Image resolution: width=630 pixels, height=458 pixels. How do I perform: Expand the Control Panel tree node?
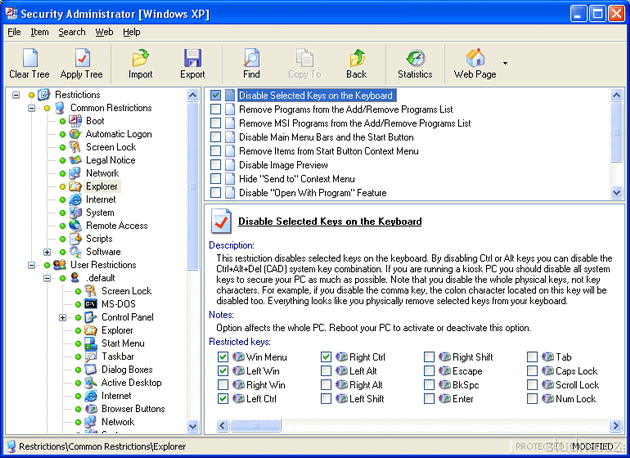pyautogui.click(x=63, y=317)
